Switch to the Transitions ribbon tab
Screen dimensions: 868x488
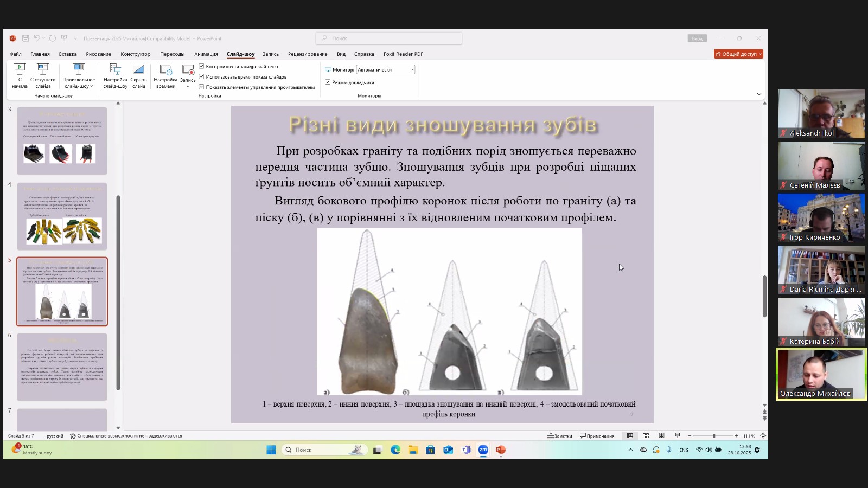[x=172, y=54]
